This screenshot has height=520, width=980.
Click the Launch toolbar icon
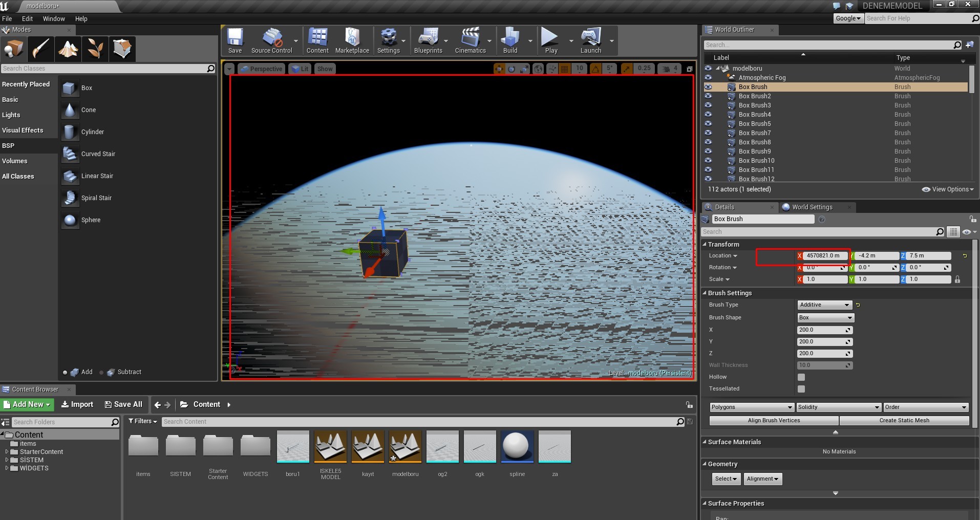pyautogui.click(x=591, y=40)
